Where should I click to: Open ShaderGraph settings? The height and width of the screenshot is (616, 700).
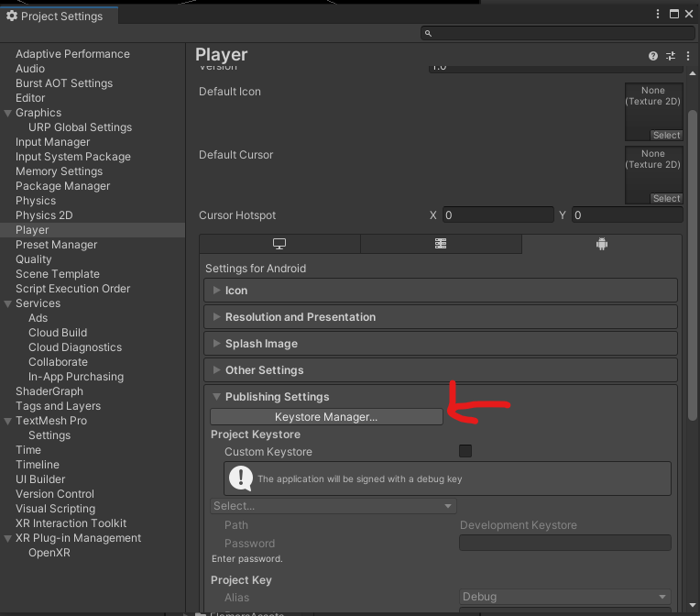pos(49,391)
